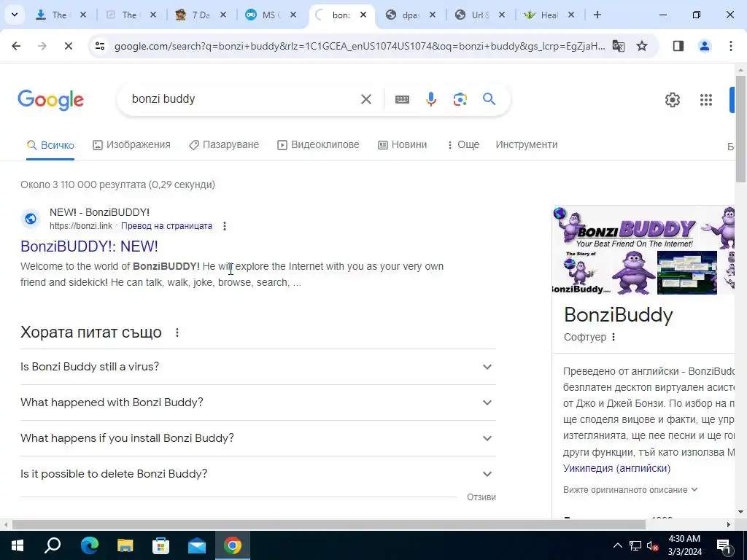This screenshot has width=747, height=560.
Task: Switch to Изображения tab
Action: (x=131, y=145)
